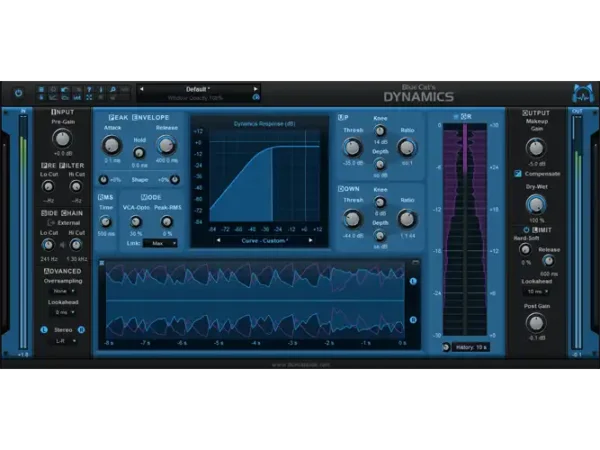
Task: Click the Limit Release knob
Action: coord(548,261)
